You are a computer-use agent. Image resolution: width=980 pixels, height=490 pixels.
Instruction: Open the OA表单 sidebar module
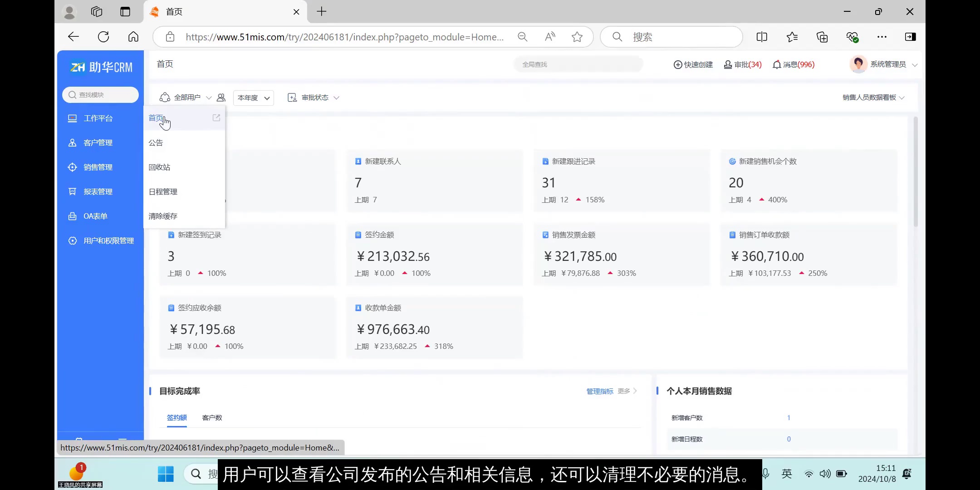[94, 216]
